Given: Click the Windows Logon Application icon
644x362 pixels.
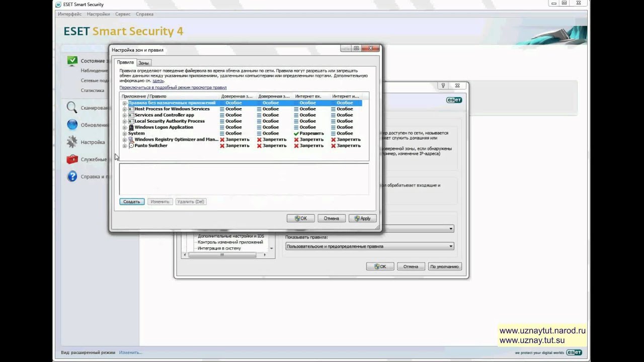Looking at the screenshot, I should point(131,127).
